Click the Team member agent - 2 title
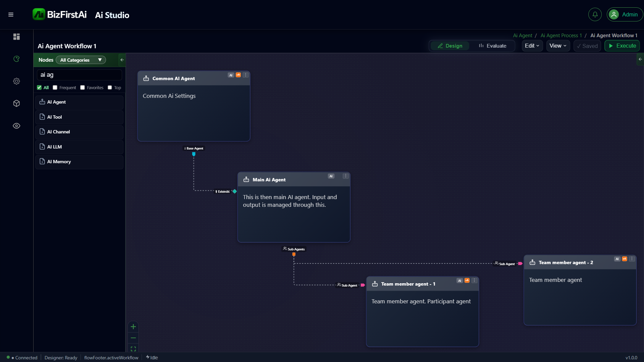The width and height of the screenshot is (644, 362). [566, 262]
